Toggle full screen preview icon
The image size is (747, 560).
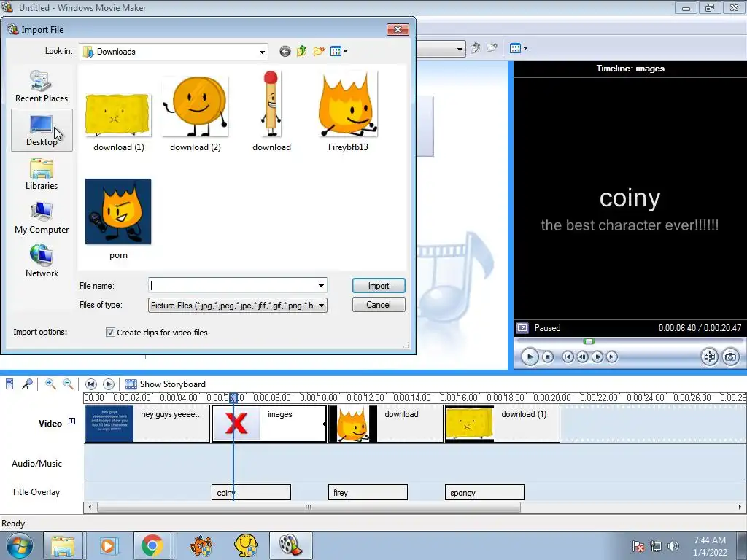(522, 328)
